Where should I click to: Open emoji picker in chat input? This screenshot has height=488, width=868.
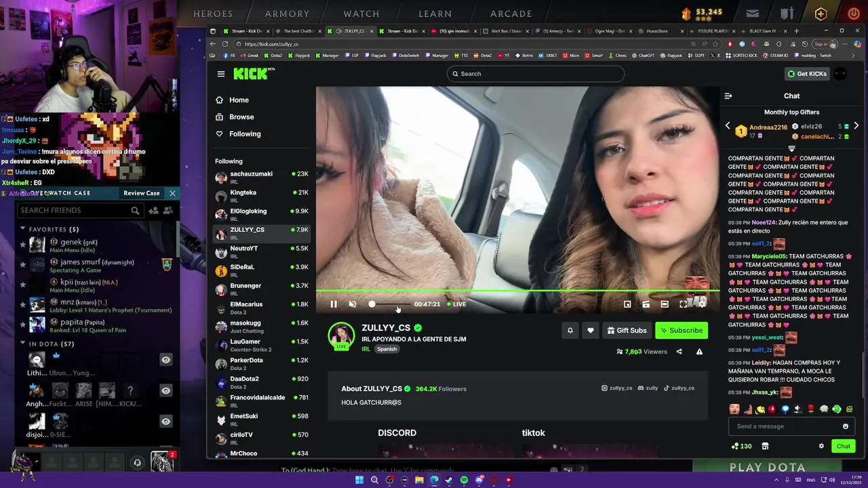[846, 426]
